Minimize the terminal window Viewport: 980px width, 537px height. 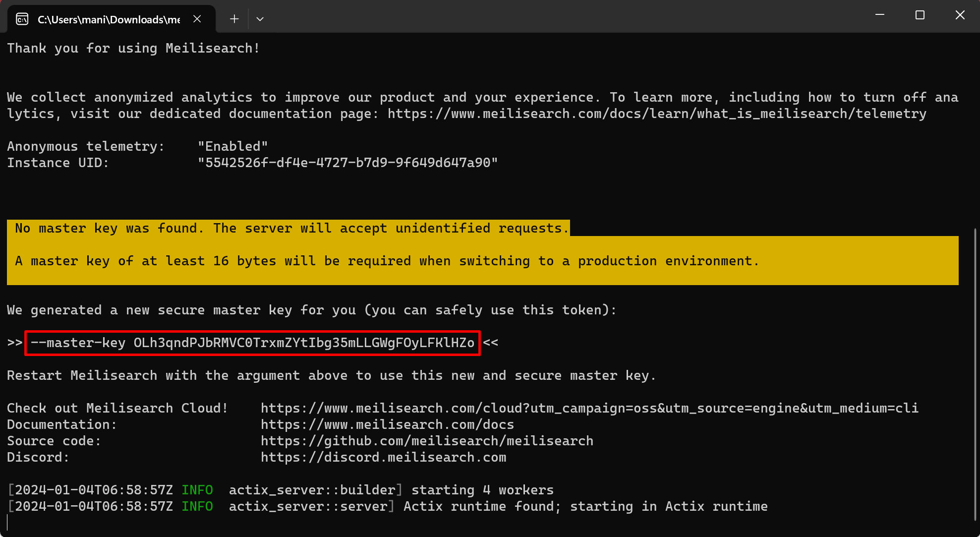coord(880,15)
